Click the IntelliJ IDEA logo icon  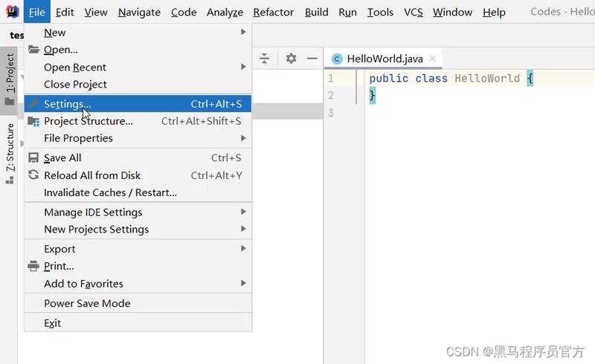tap(12, 12)
